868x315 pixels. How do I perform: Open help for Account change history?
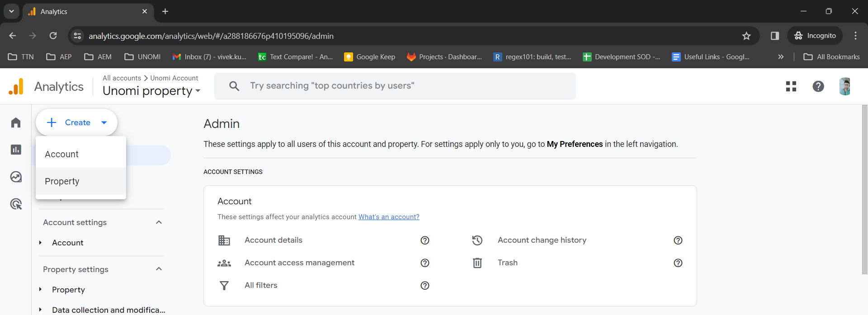(x=678, y=240)
